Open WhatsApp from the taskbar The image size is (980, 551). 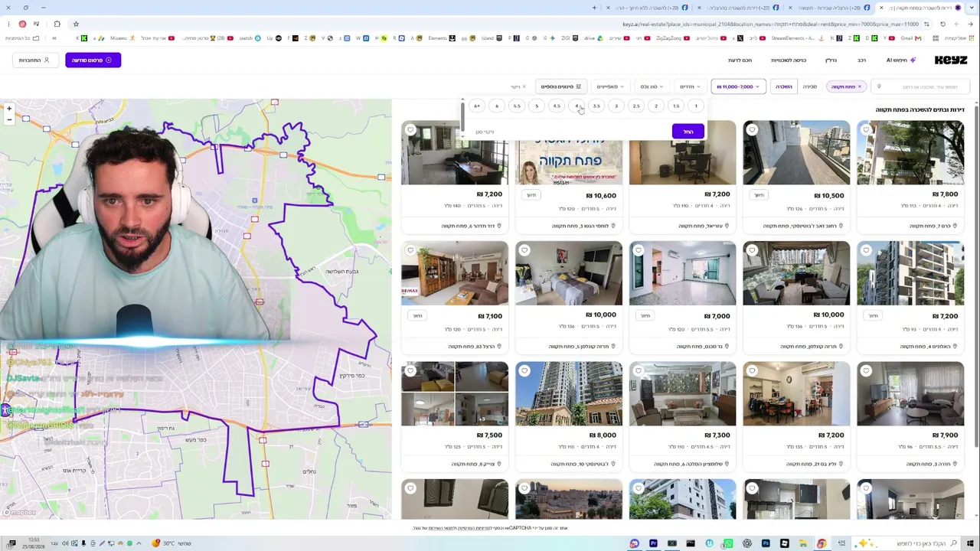pyautogui.click(x=727, y=543)
